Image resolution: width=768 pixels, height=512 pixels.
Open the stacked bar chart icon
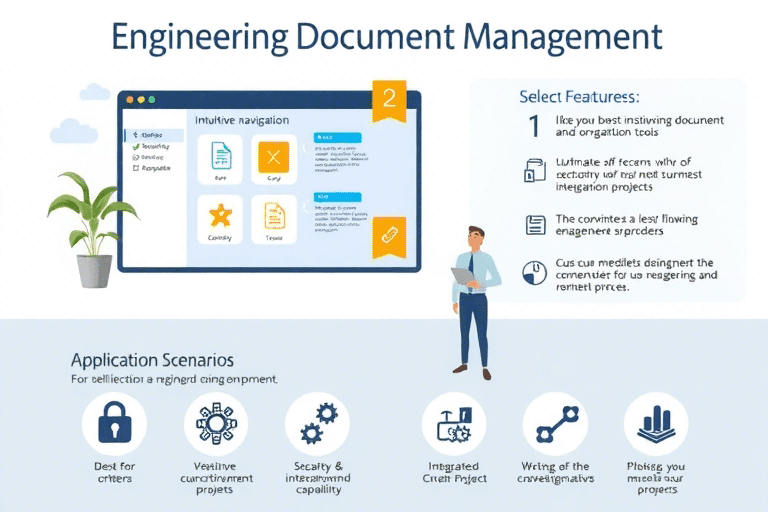[656, 424]
